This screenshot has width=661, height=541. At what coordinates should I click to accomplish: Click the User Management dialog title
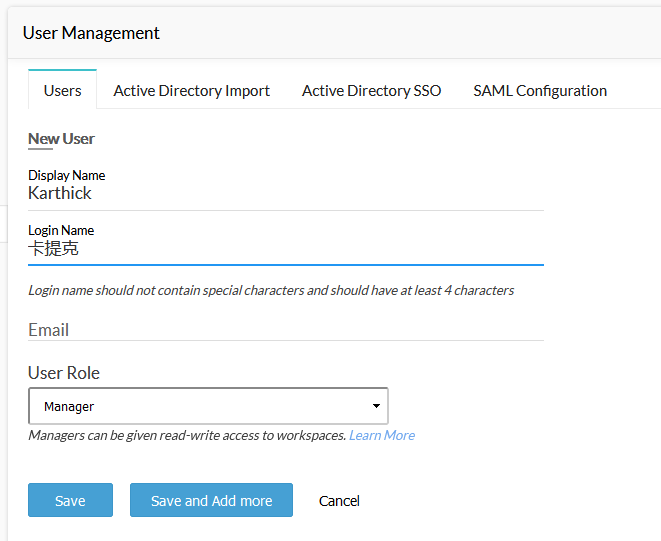[x=91, y=33]
